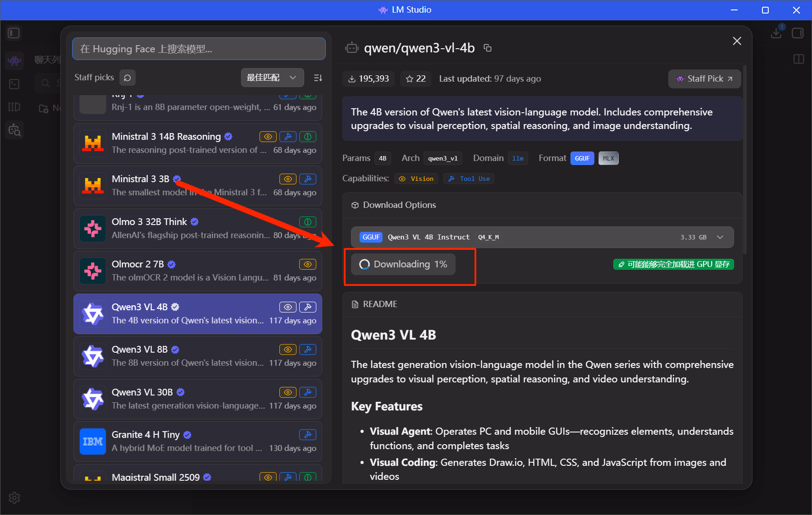This screenshot has width=812, height=515.
Task: Click the details panel vertical scrollbar
Action: click(x=745, y=160)
